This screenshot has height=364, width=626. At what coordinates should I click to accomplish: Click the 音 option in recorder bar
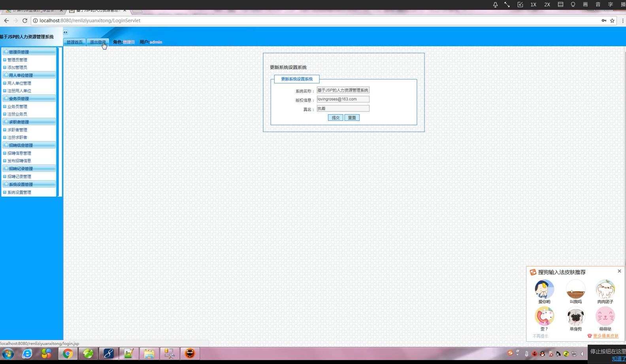point(598,4)
